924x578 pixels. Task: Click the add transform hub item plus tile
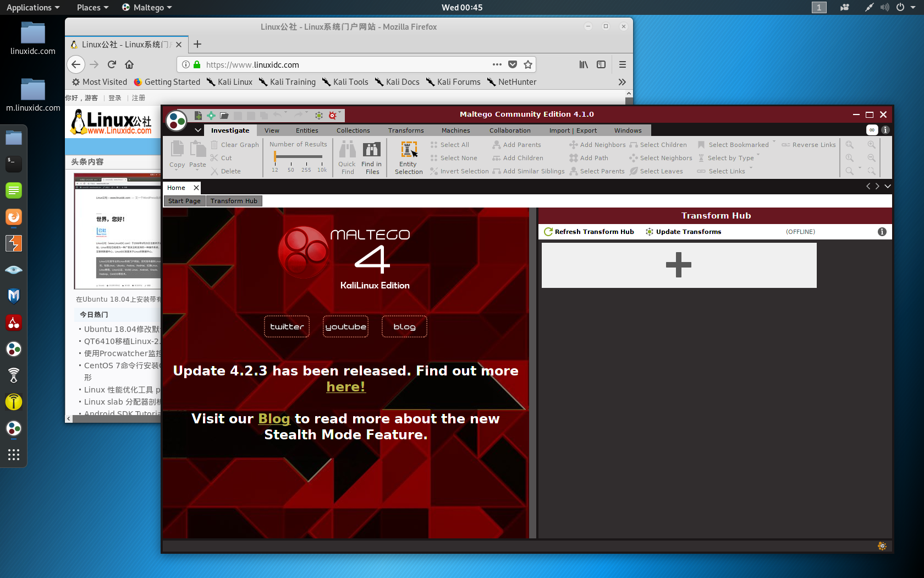(679, 265)
